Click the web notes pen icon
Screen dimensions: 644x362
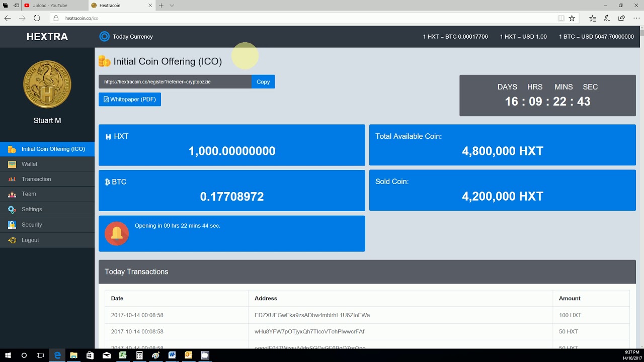(x=607, y=18)
